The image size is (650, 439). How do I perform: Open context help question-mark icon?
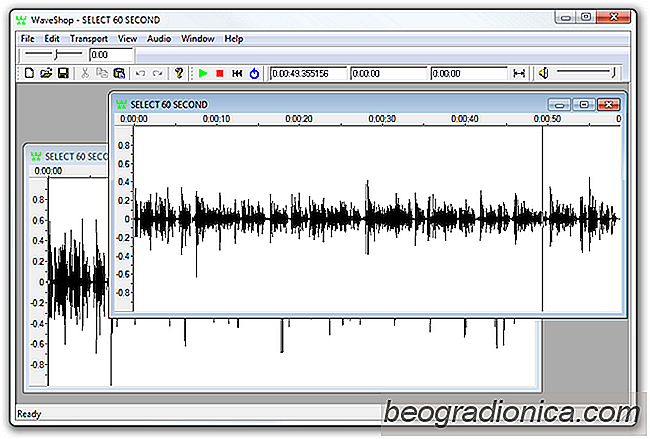tap(179, 73)
